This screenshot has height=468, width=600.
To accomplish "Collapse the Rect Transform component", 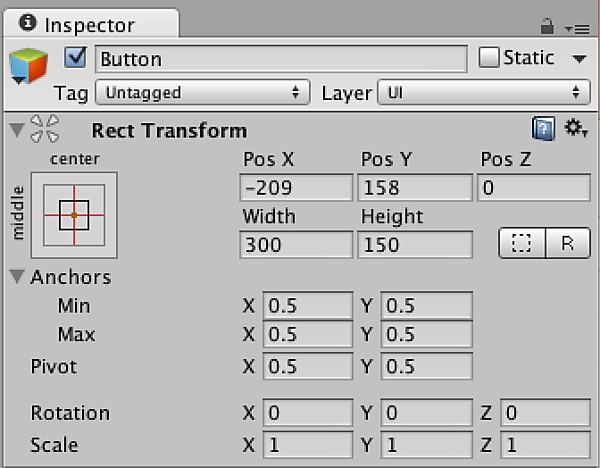I will [17, 130].
